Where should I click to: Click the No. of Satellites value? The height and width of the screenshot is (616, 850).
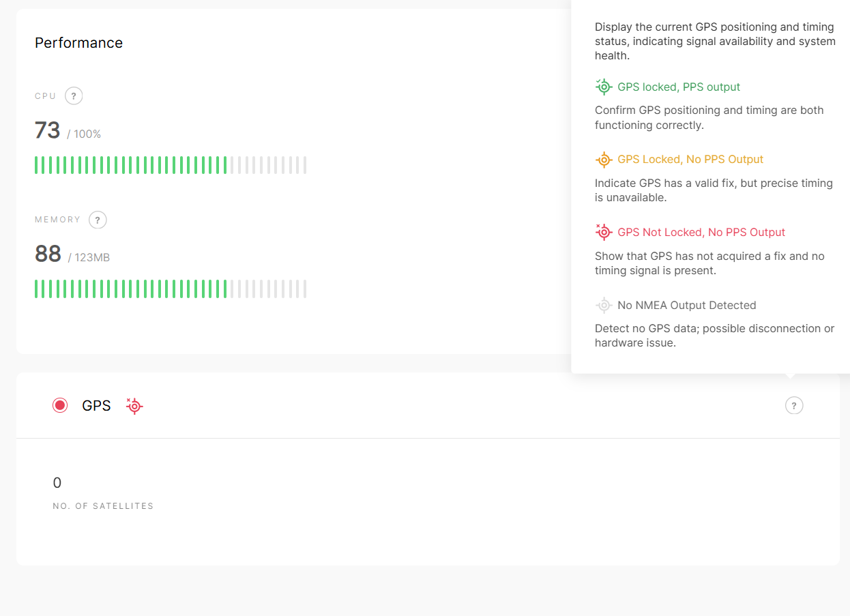pos(57,483)
